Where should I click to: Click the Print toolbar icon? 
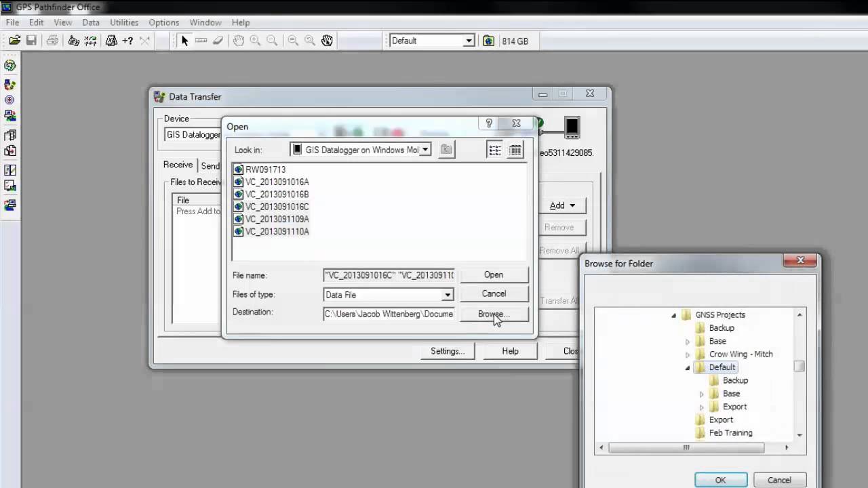[x=52, y=41]
